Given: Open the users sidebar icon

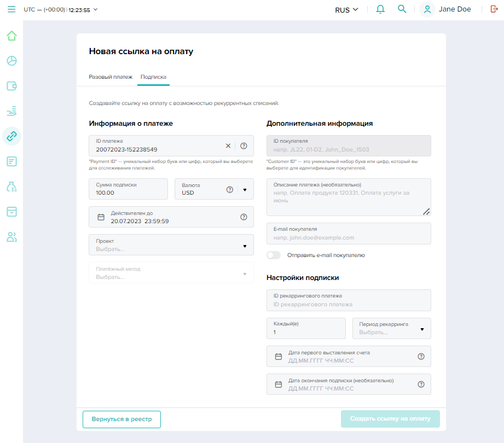Looking at the screenshot, I should (x=11, y=237).
